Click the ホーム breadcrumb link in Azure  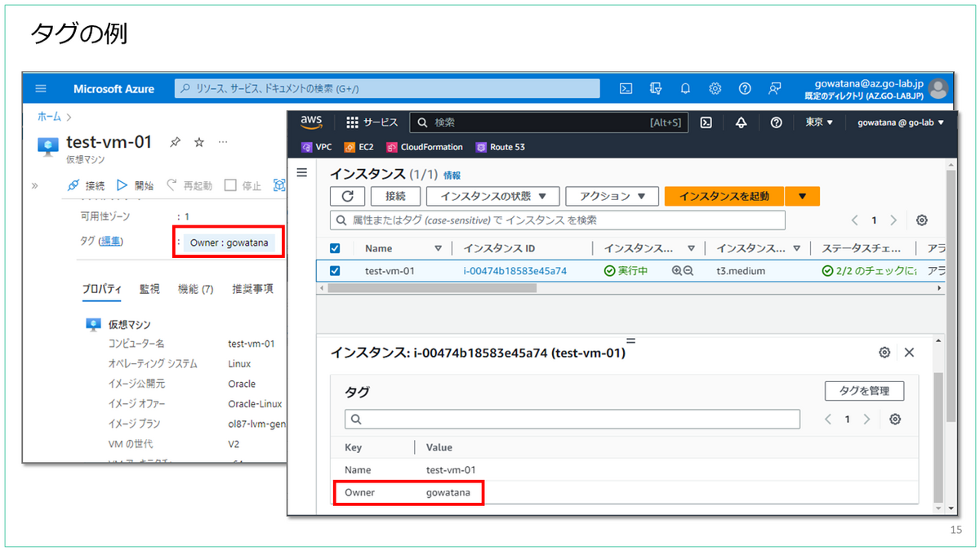pyautogui.click(x=49, y=117)
